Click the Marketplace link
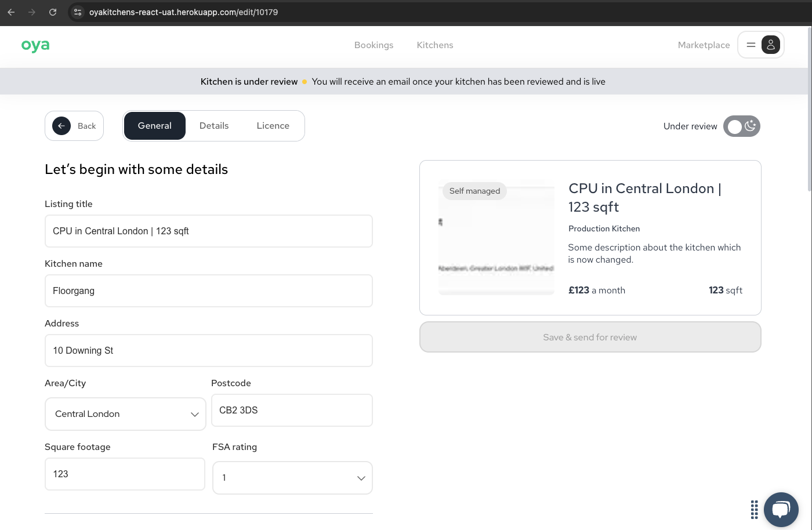 [704, 45]
